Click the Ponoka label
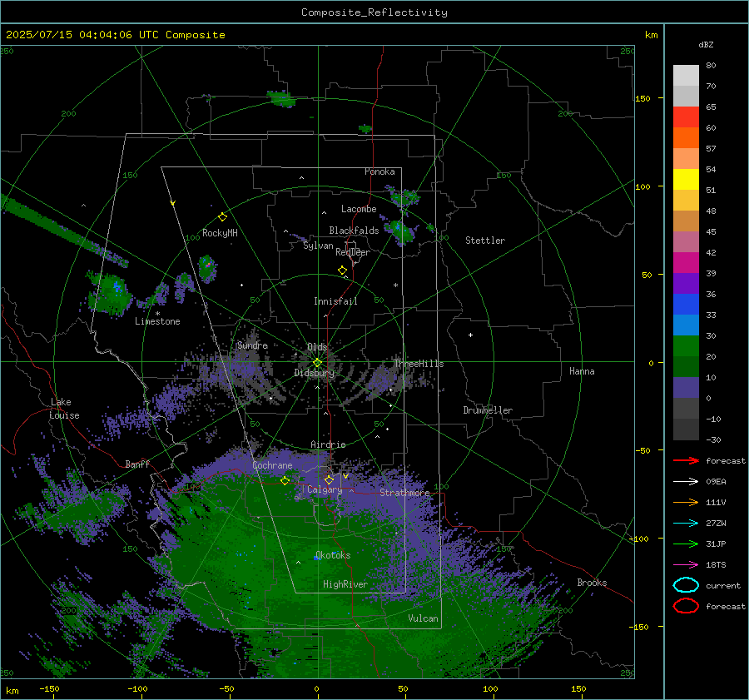This screenshot has height=700, width=749. coord(379,171)
